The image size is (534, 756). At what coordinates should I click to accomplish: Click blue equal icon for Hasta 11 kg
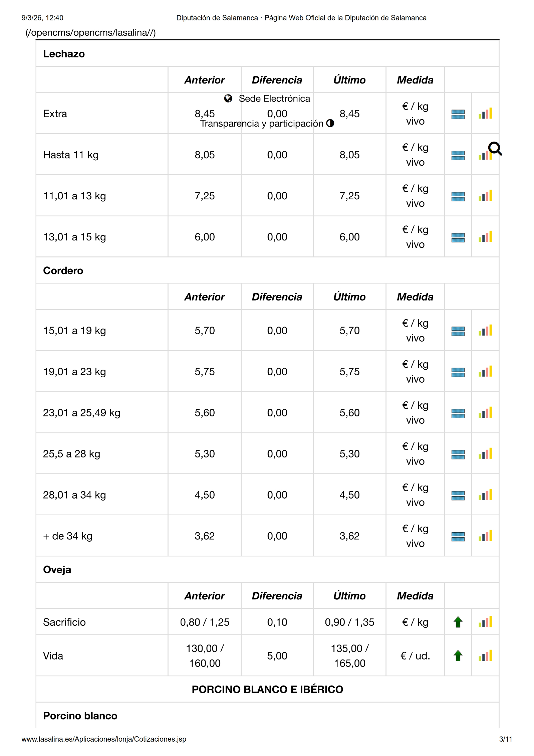coord(458,155)
